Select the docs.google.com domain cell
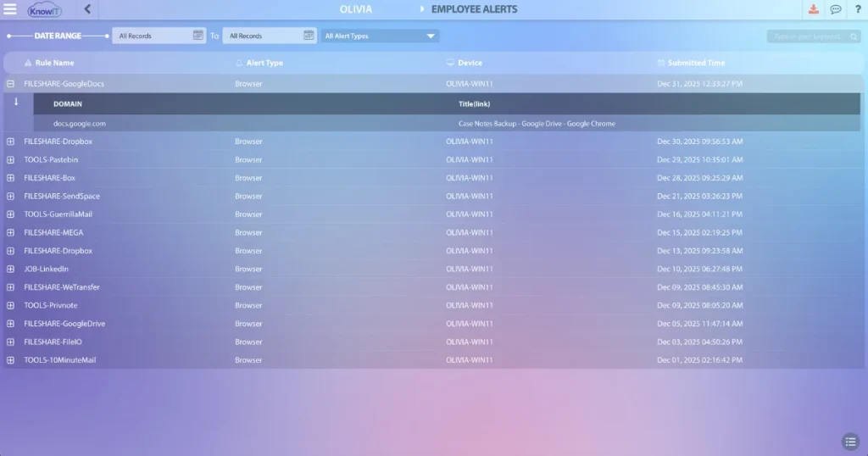Viewport: 868px width, 456px height. (x=80, y=124)
